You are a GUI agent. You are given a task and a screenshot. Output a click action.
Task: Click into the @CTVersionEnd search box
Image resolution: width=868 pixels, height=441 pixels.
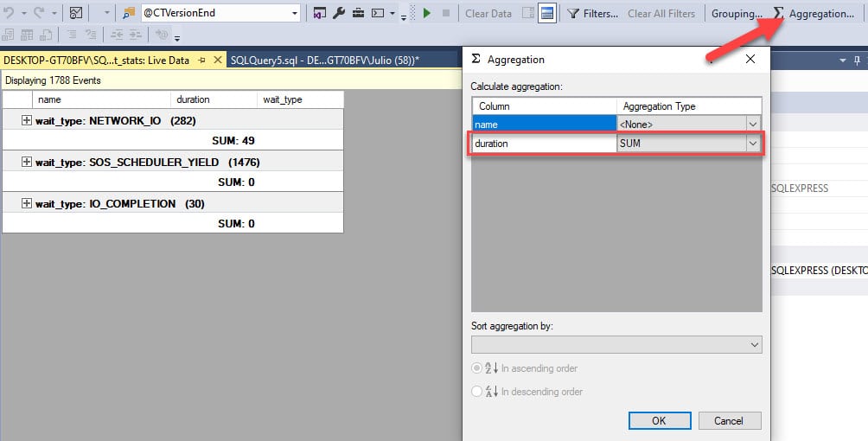pyautogui.click(x=215, y=13)
